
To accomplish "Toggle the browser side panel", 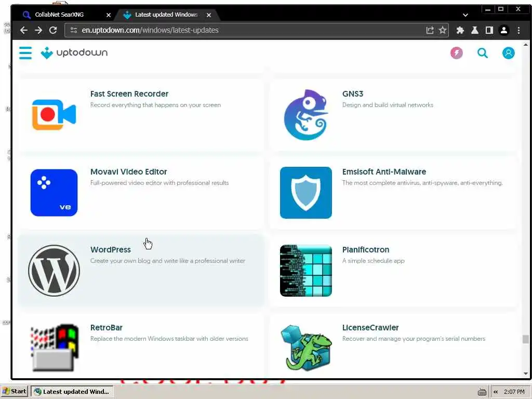I will pyautogui.click(x=489, y=30).
